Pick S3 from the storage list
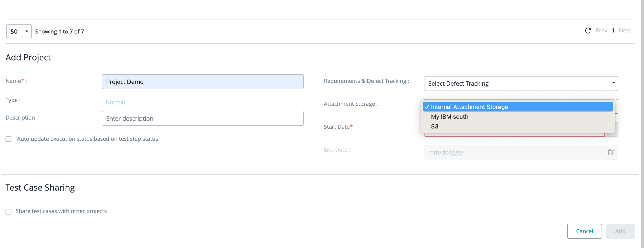 click(x=434, y=126)
